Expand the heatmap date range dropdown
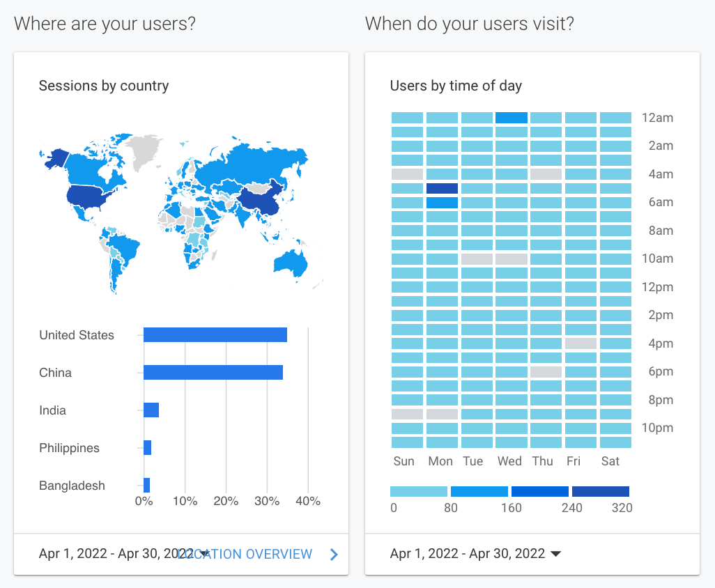 tap(476, 554)
